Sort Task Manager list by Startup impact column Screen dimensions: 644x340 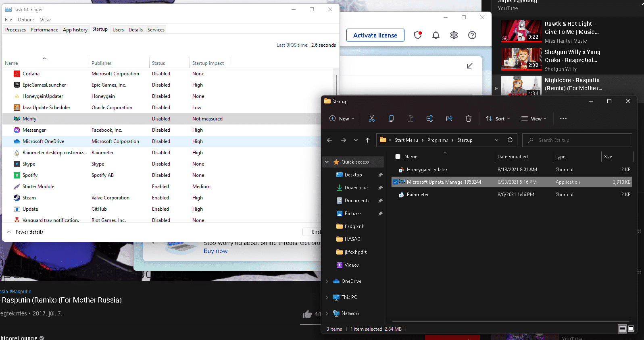coord(210,63)
